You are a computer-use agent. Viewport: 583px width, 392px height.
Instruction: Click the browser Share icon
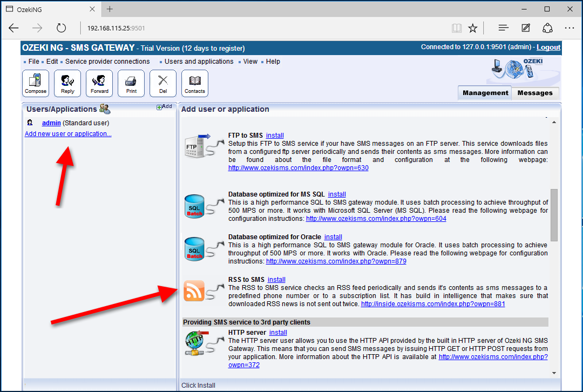click(548, 28)
